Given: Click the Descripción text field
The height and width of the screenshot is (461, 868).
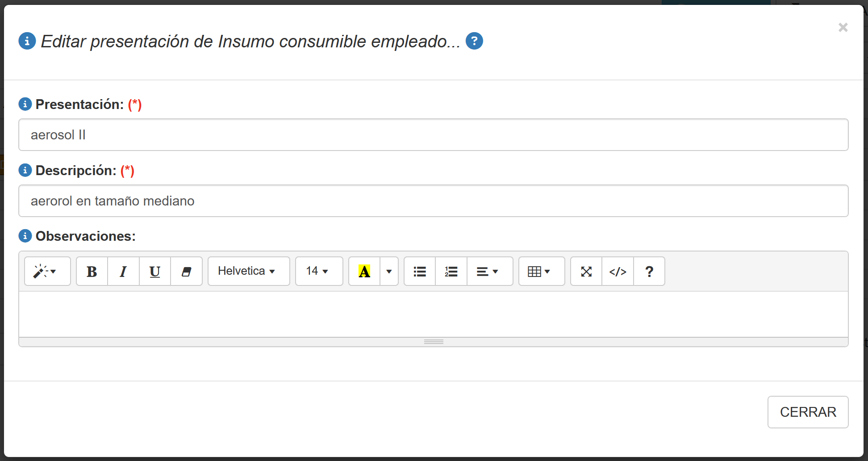Looking at the screenshot, I should pos(433,201).
